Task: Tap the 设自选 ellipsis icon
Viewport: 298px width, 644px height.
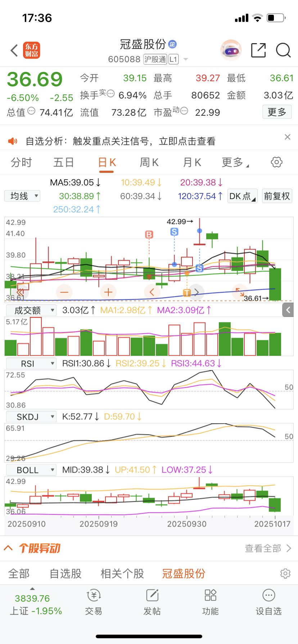Action: (x=269, y=595)
